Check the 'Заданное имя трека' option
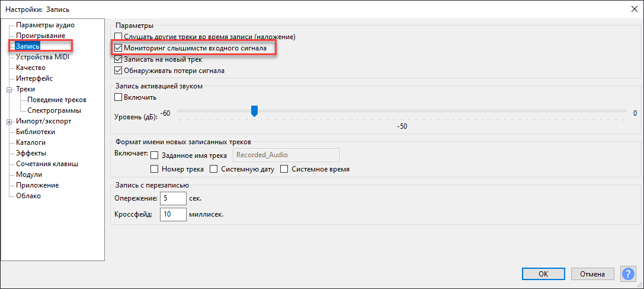Image resolution: width=644 pixels, height=289 pixels. click(x=155, y=155)
